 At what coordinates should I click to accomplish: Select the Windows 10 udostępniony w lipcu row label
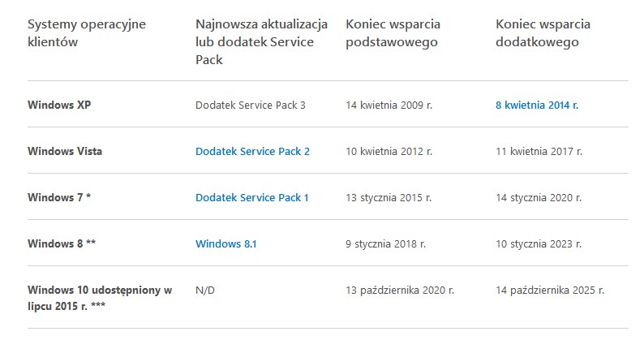pyautogui.click(x=100, y=298)
